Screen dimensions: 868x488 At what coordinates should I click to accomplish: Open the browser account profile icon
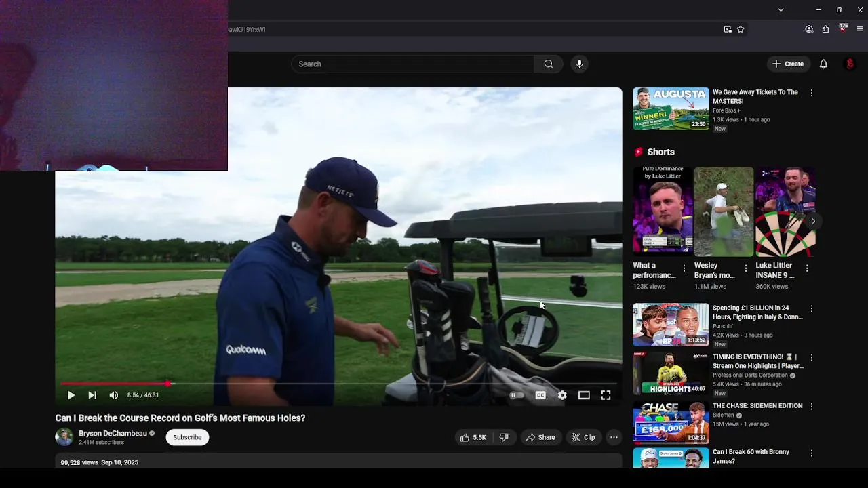[x=809, y=29]
